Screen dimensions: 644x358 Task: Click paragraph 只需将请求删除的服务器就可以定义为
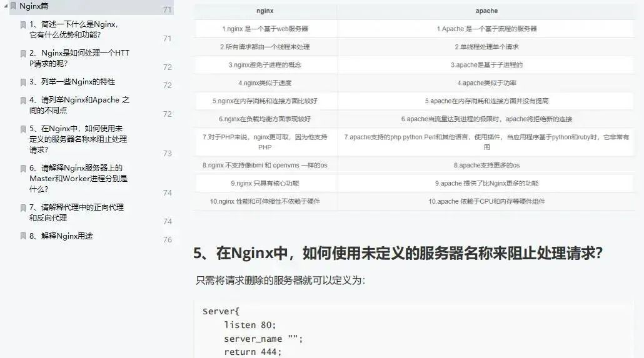coord(281,281)
